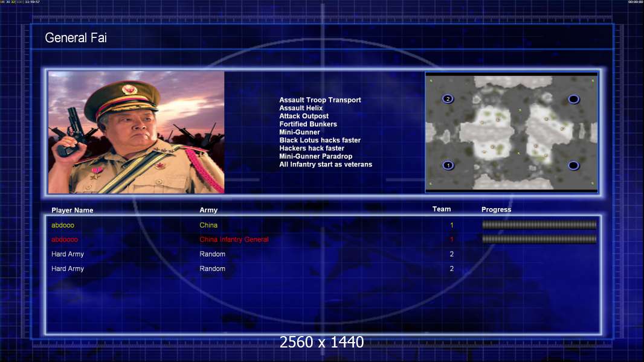Viewport: 644px width, 362px height.
Task: Click the map preview thumbnail
Action: [511, 132]
